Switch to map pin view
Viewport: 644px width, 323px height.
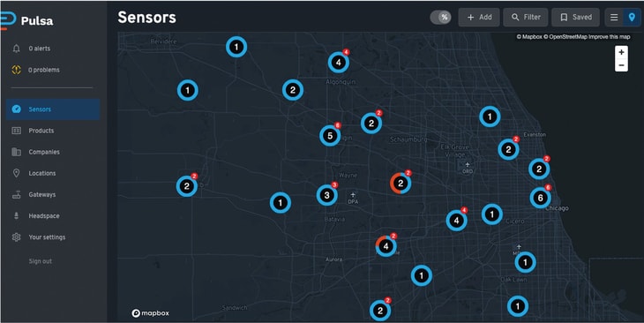click(x=632, y=18)
